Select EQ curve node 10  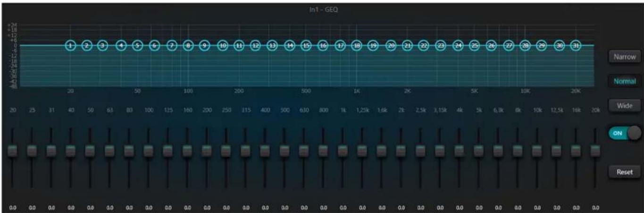tap(223, 46)
